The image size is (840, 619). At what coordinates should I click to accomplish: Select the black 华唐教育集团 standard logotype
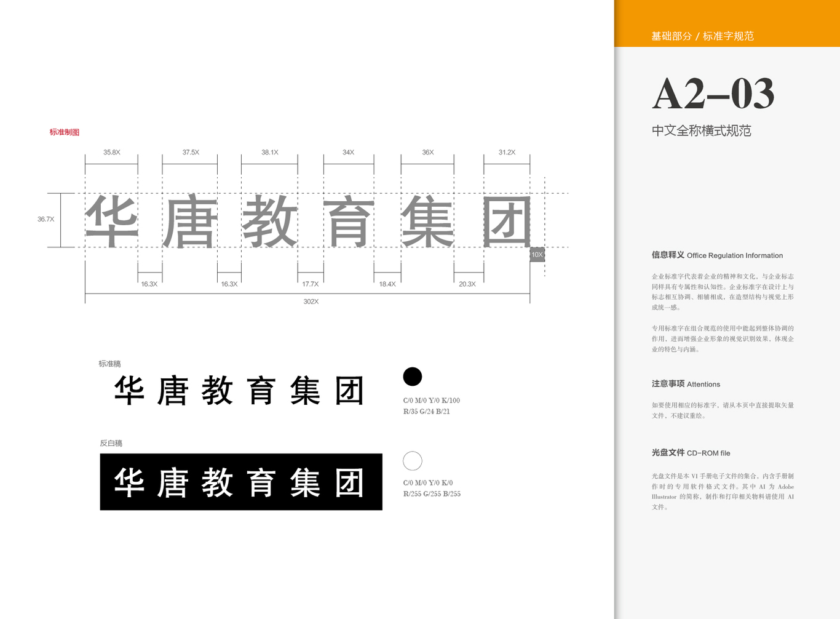(x=239, y=391)
